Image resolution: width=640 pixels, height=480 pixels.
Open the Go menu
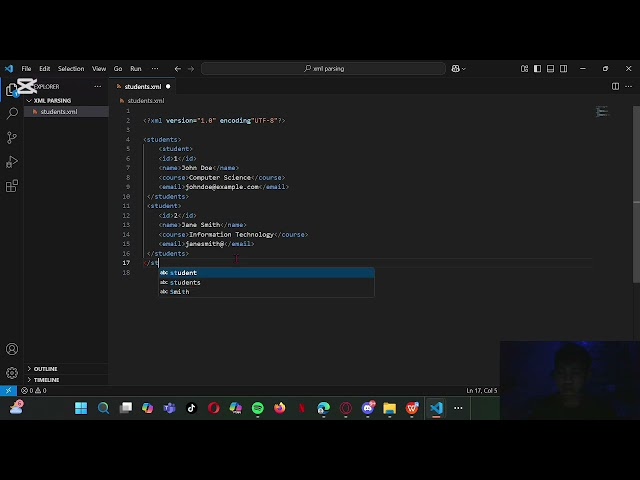pyautogui.click(x=118, y=69)
